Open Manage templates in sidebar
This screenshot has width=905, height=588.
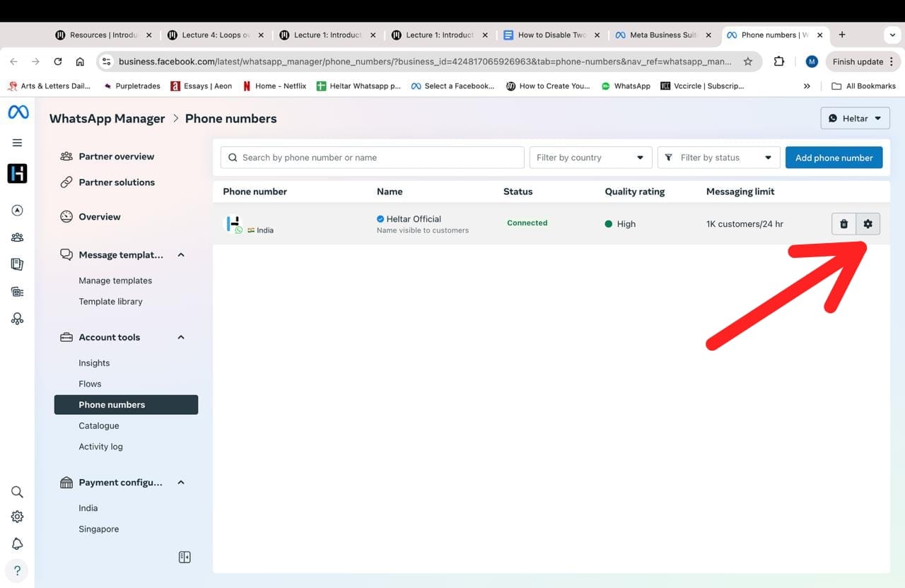coord(115,281)
